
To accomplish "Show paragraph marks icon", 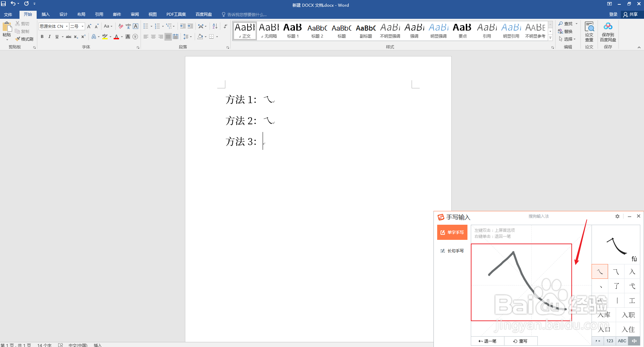I will click(225, 26).
